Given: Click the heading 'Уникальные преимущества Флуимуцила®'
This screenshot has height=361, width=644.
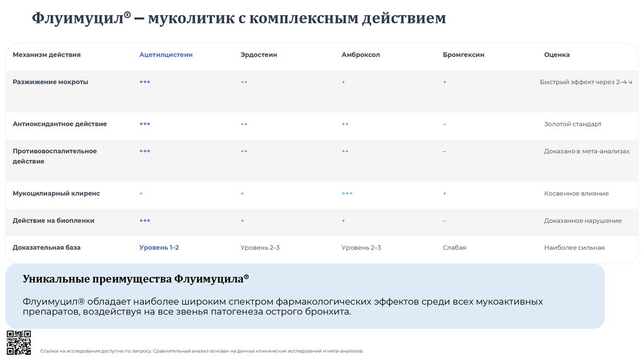Looking at the screenshot, I should coord(136,279).
